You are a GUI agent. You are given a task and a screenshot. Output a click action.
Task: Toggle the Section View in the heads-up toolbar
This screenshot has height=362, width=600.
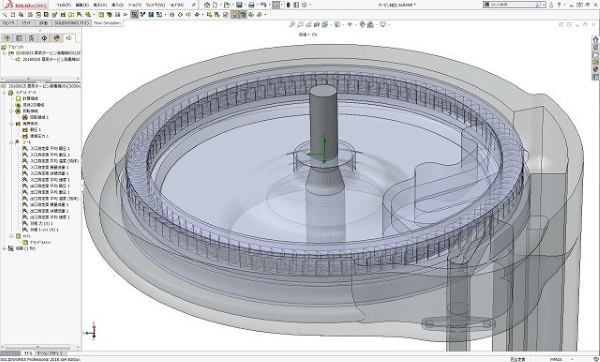point(316,24)
